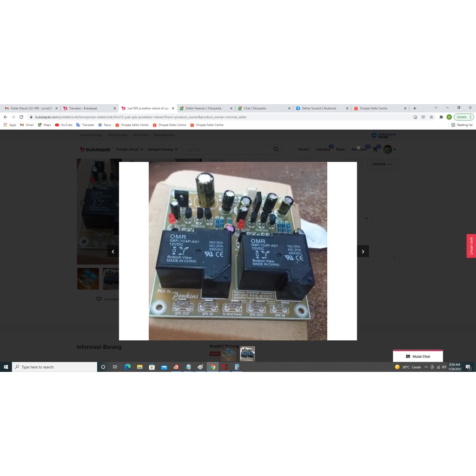Reload the current page

21,117
